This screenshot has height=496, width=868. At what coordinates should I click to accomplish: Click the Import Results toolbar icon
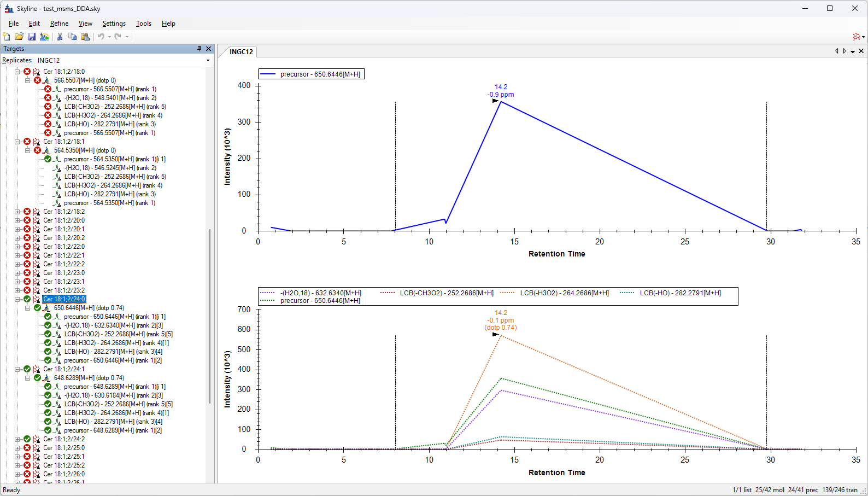tap(44, 37)
